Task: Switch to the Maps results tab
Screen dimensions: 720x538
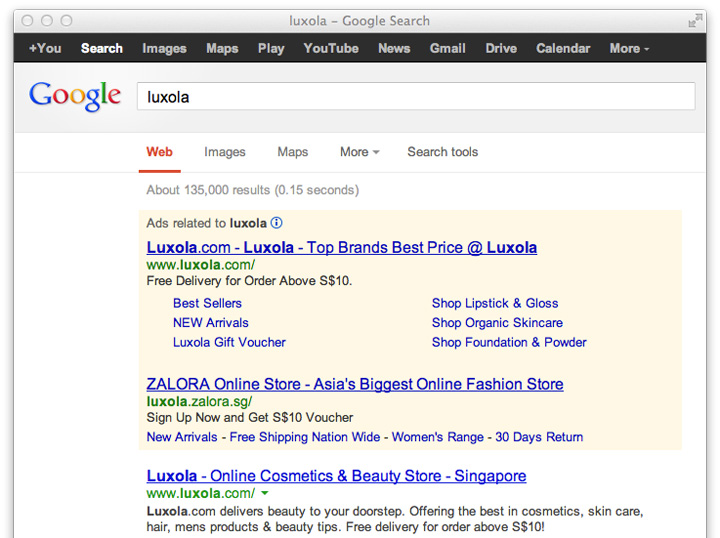Action: click(292, 152)
